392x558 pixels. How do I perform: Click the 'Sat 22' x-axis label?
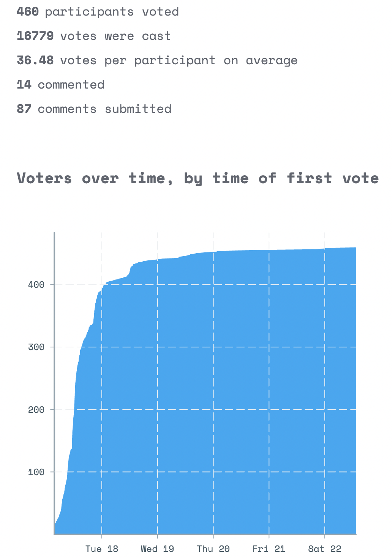tap(325, 549)
